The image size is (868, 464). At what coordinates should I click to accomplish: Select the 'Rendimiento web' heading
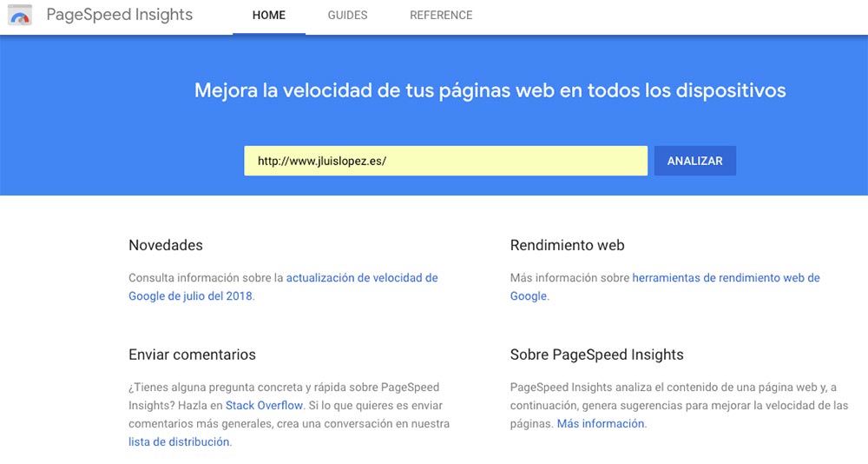coord(568,245)
